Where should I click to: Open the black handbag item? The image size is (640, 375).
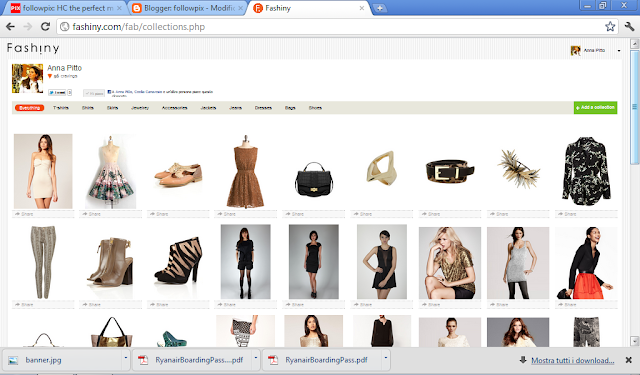coord(313,179)
